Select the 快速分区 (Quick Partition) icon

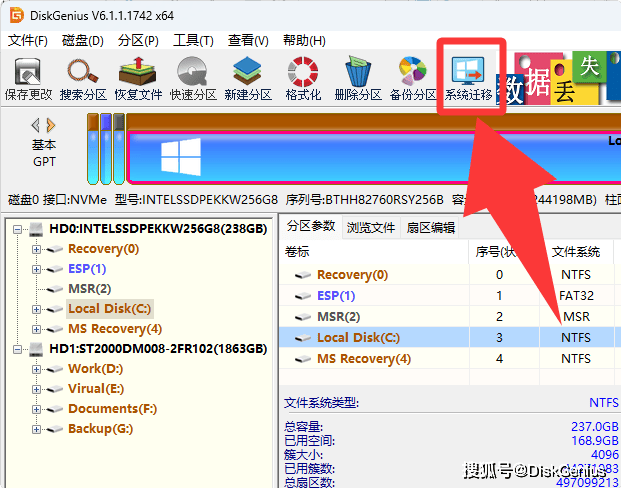(193, 78)
